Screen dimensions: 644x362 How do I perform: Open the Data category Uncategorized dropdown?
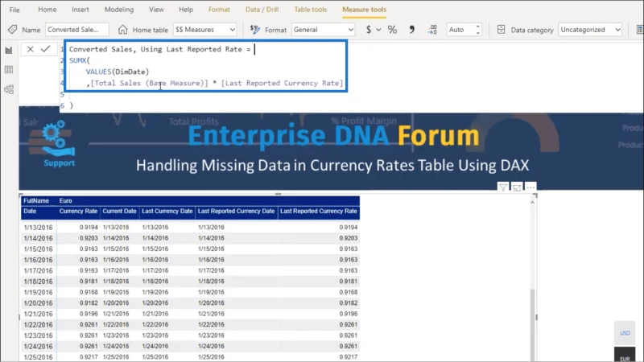[x=590, y=30]
